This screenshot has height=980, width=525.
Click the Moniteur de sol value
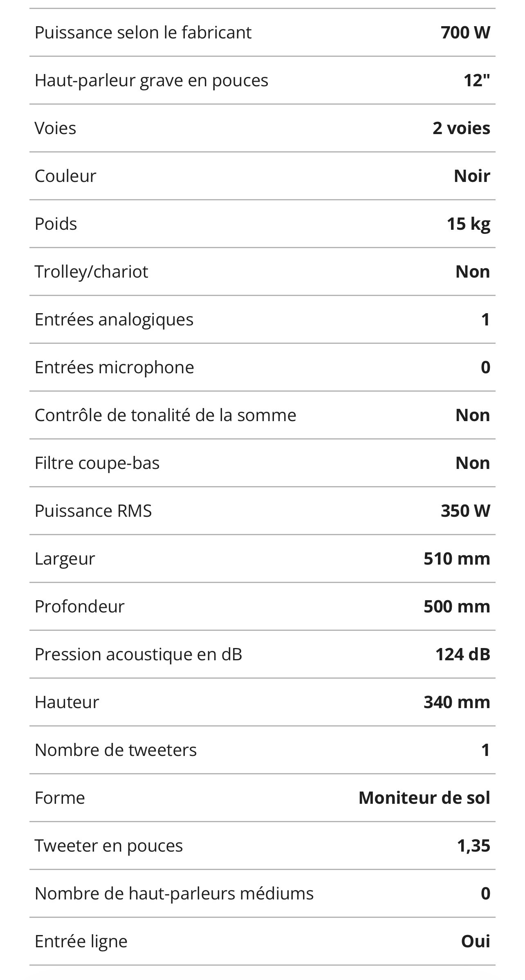(x=424, y=798)
